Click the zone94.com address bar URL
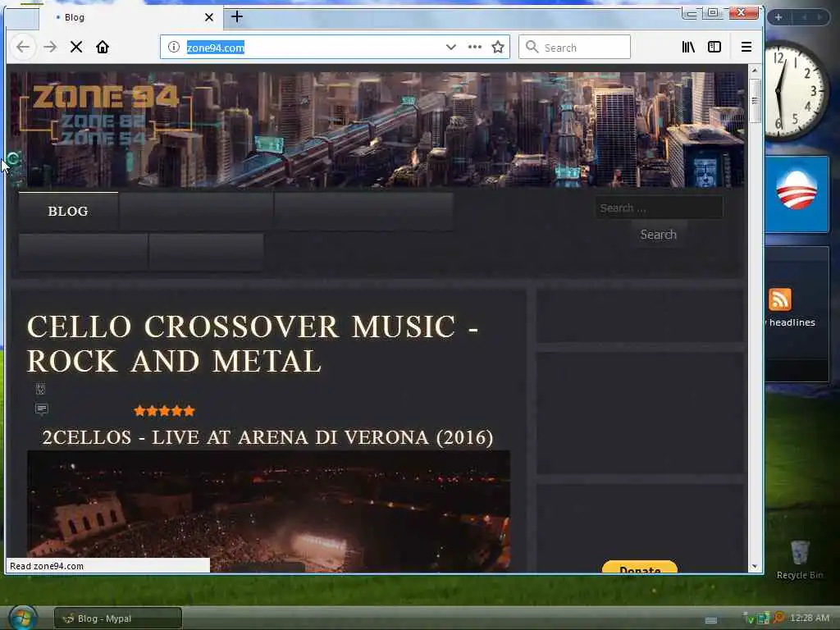 tap(216, 48)
